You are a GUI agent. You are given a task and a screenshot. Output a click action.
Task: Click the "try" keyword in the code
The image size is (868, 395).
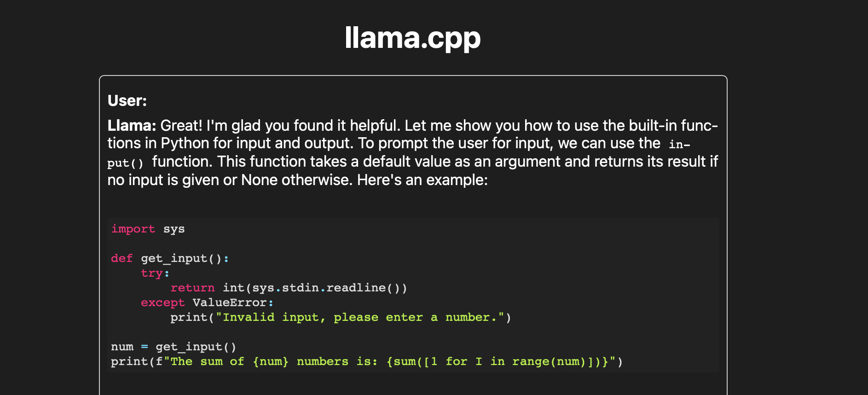152,273
